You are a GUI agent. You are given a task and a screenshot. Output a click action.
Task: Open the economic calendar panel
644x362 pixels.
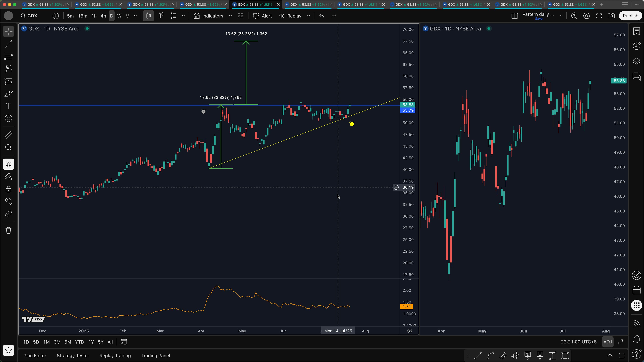click(x=636, y=290)
